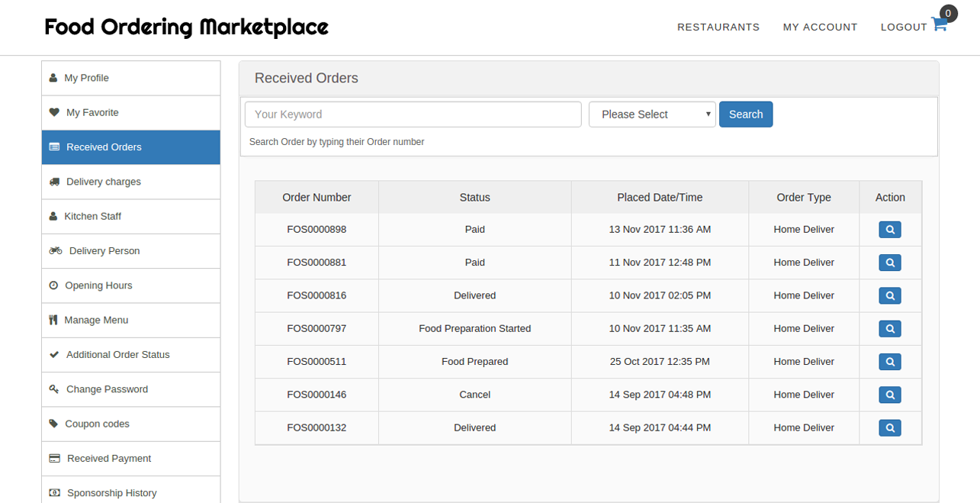The height and width of the screenshot is (503, 980).
Task: View details of order FOS0000898 with magnifier icon
Action: (x=889, y=229)
